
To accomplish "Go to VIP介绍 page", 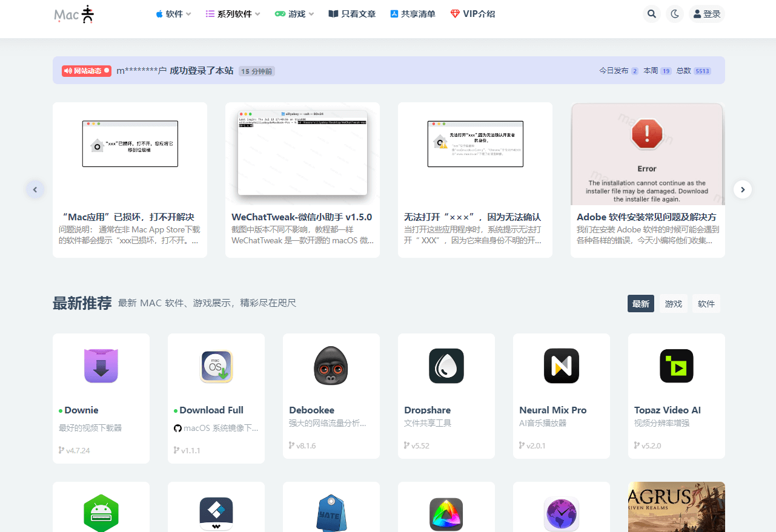I will click(473, 14).
